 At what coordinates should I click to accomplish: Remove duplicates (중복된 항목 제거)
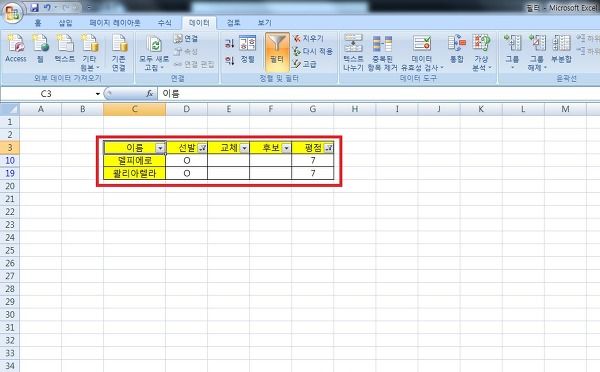[382, 52]
